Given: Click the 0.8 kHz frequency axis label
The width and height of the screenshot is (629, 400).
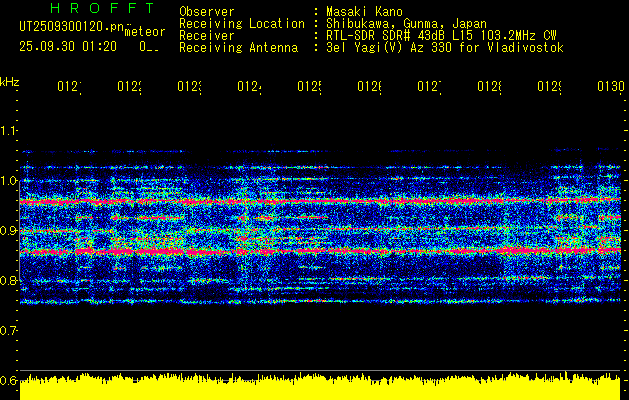Looking at the screenshot, I should [8, 280].
